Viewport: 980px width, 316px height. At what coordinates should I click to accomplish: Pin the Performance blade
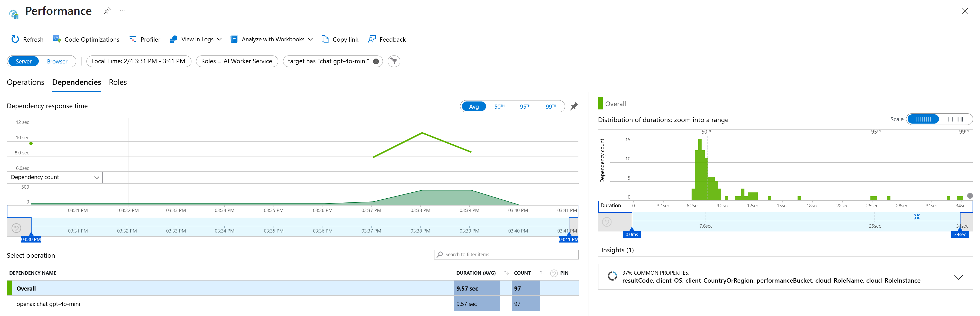point(107,11)
